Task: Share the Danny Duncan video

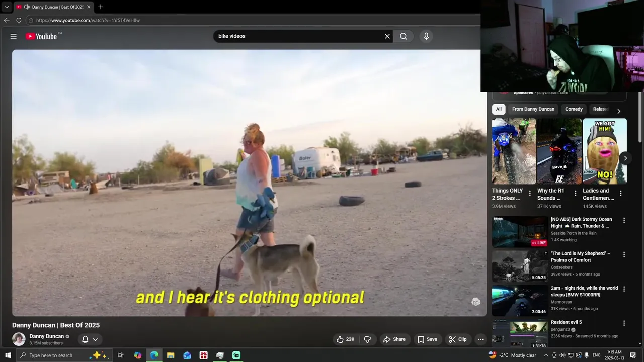Action: 394,339
